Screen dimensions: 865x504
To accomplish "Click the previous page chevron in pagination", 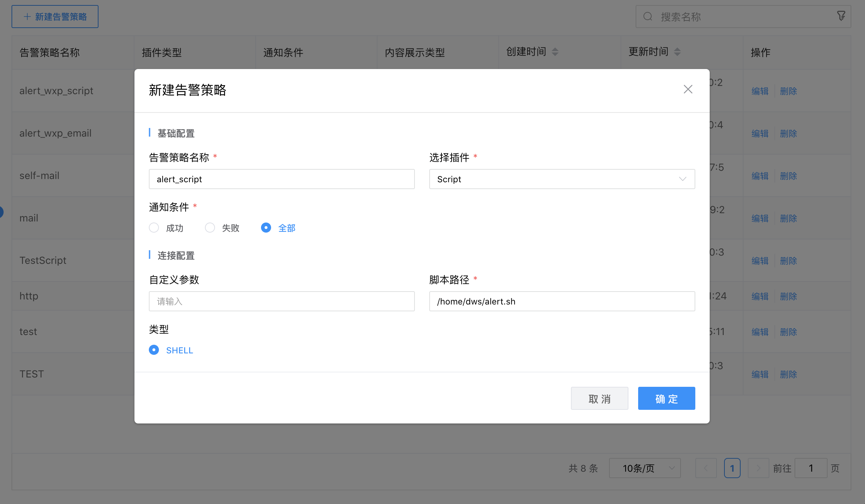I will click(x=706, y=468).
